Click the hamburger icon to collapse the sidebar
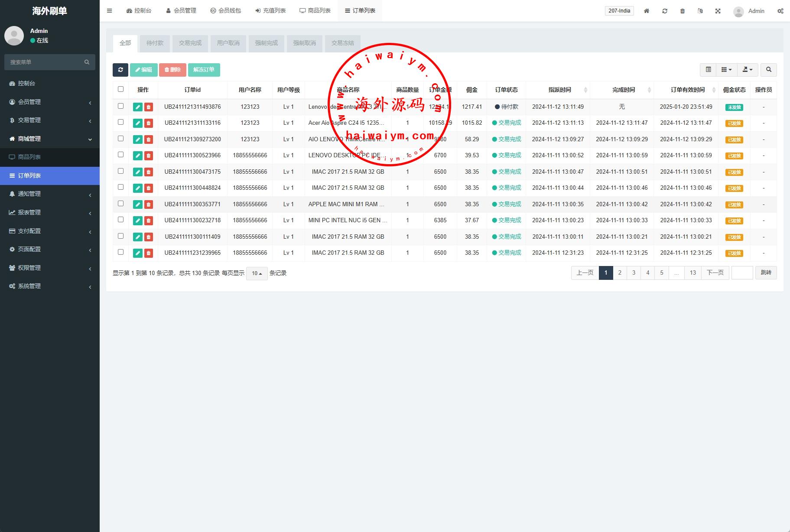 pyautogui.click(x=110, y=11)
